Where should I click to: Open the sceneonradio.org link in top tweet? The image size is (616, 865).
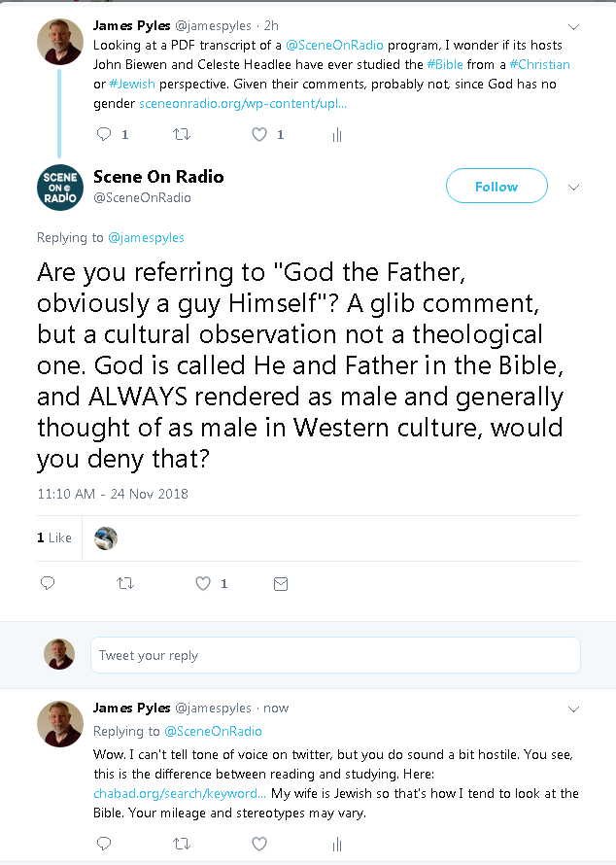coord(243,102)
